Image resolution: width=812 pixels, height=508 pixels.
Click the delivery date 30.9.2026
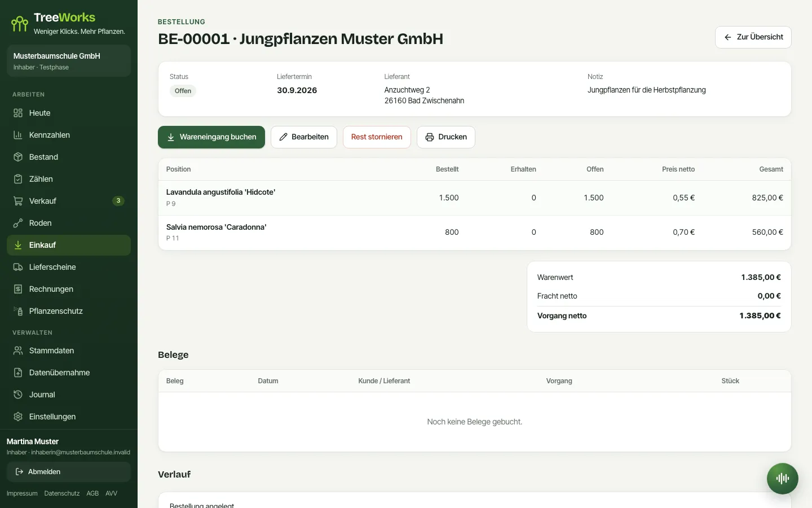(297, 90)
